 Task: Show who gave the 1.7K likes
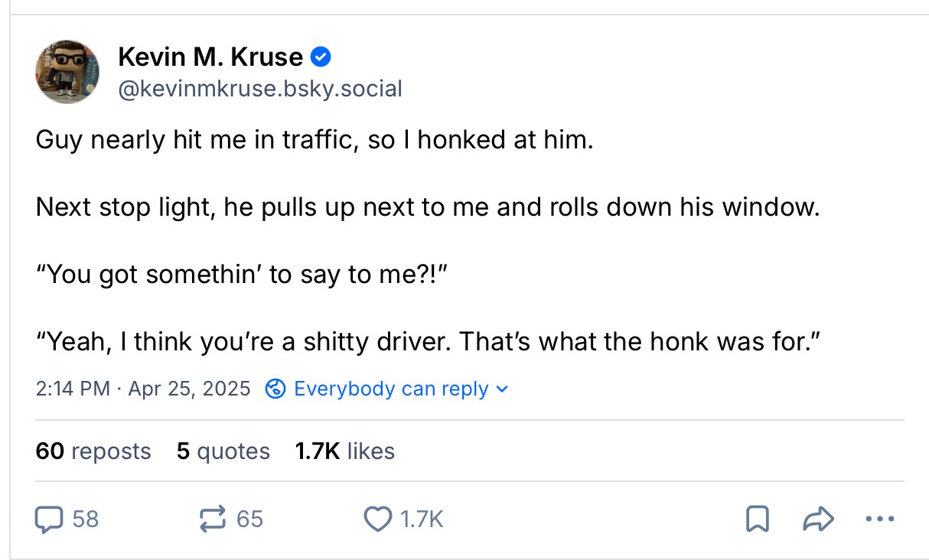tap(344, 451)
